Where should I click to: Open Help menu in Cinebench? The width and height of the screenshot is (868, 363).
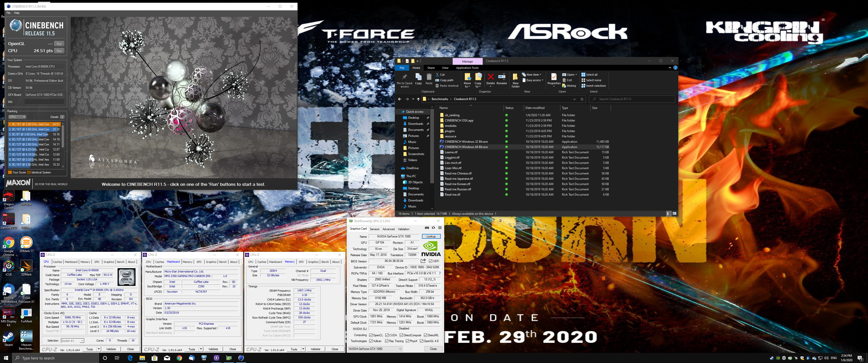pyautogui.click(x=17, y=13)
